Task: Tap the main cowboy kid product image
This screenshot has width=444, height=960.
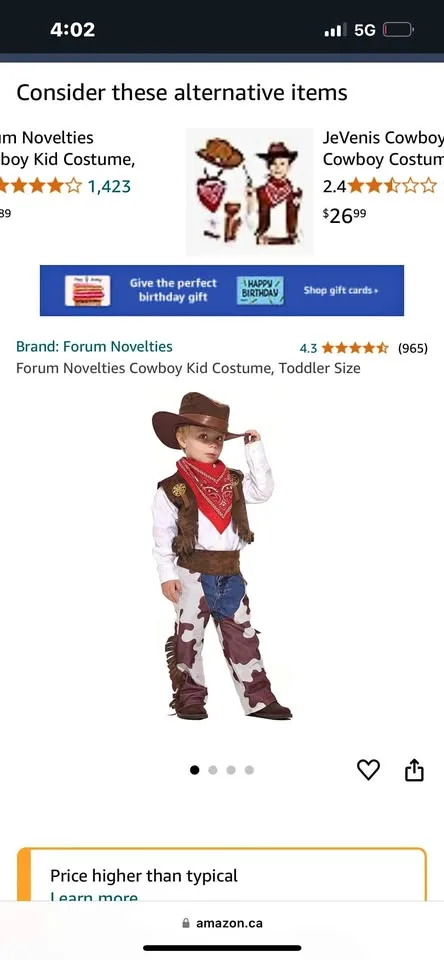Action: pyautogui.click(x=222, y=556)
